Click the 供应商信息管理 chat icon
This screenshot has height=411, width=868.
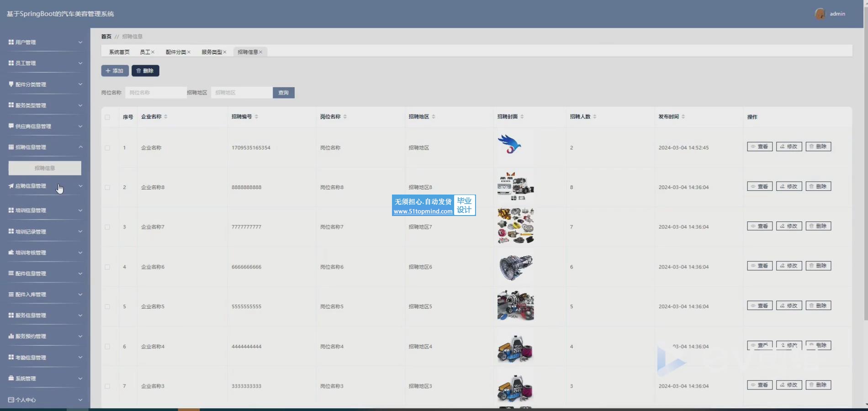point(11,126)
